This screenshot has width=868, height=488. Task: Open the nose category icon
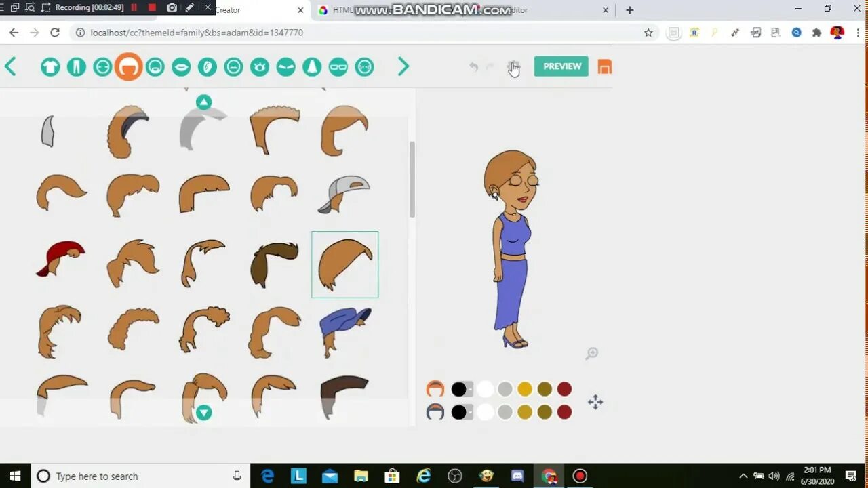pyautogui.click(x=312, y=66)
